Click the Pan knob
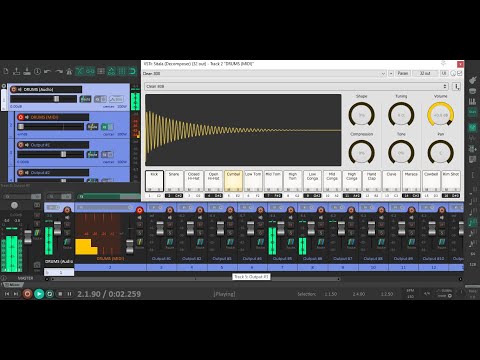480x360 pixels. 441,153
